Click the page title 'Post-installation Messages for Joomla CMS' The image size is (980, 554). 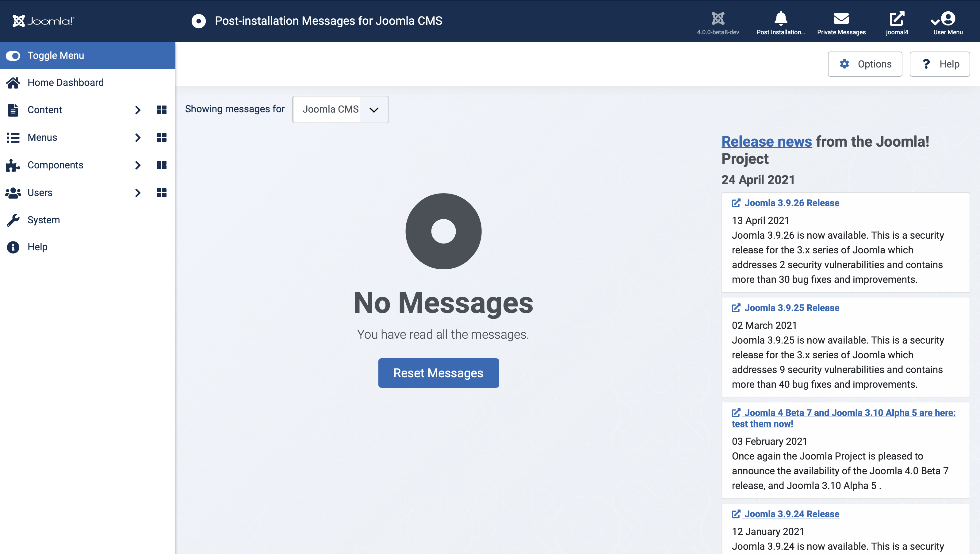point(329,21)
